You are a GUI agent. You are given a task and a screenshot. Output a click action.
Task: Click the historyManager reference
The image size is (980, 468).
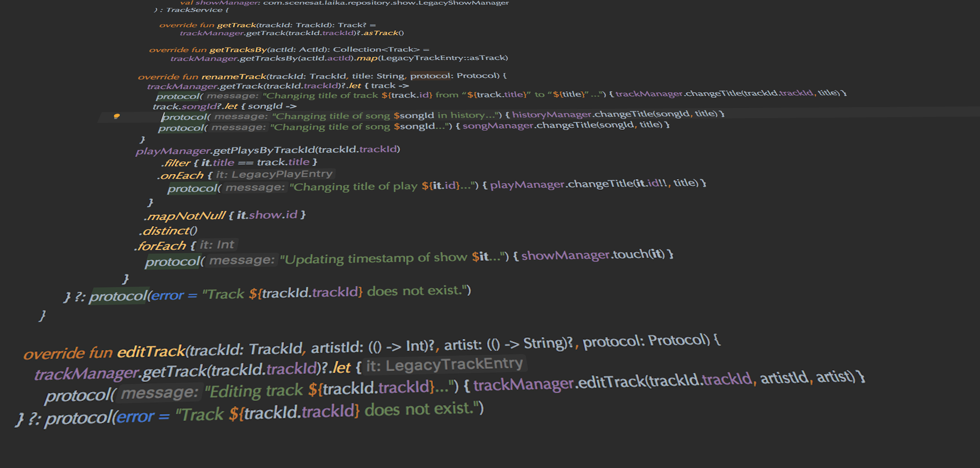point(551,114)
